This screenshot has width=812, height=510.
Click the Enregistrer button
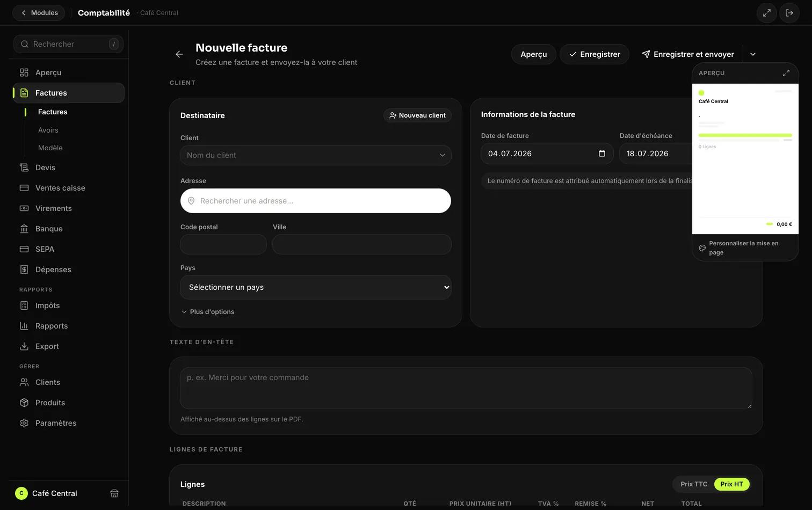click(x=595, y=54)
